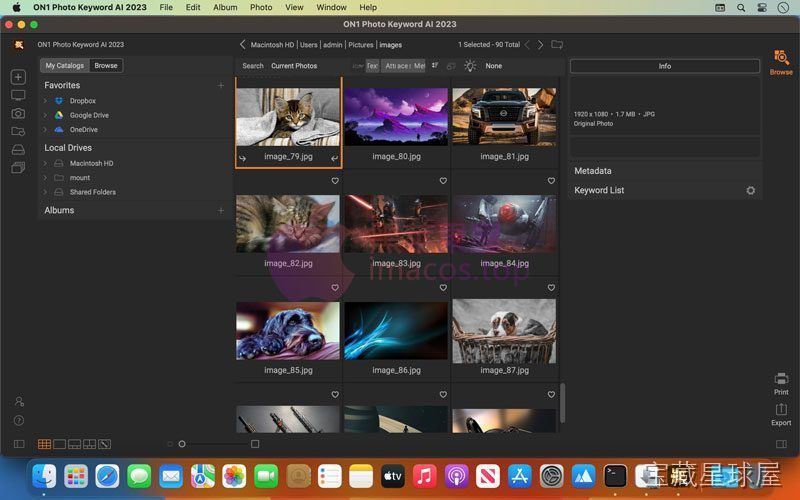This screenshot has width=800, height=500.
Task: Switch to grid view
Action: [x=44, y=444]
